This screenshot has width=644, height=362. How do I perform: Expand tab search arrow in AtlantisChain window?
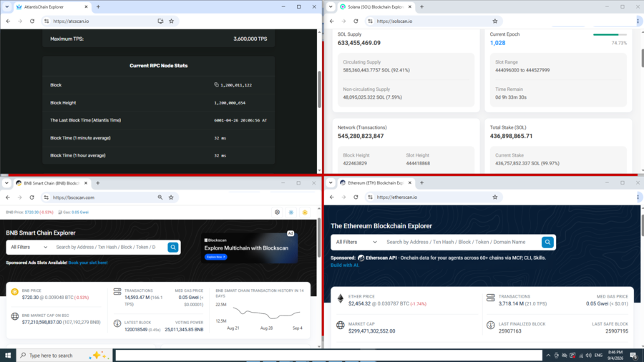click(7, 6)
